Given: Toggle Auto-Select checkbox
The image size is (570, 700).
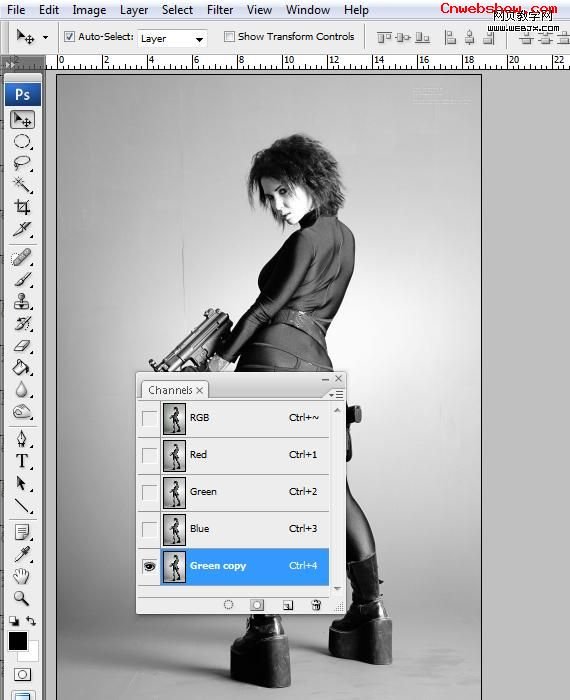Looking at the screenshot, I should pos(69,37).
